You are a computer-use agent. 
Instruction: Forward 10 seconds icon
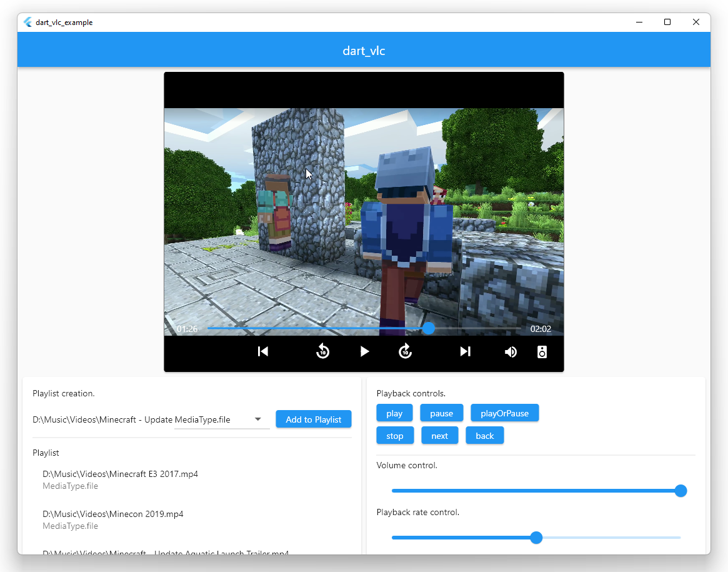tap(406, 351)
